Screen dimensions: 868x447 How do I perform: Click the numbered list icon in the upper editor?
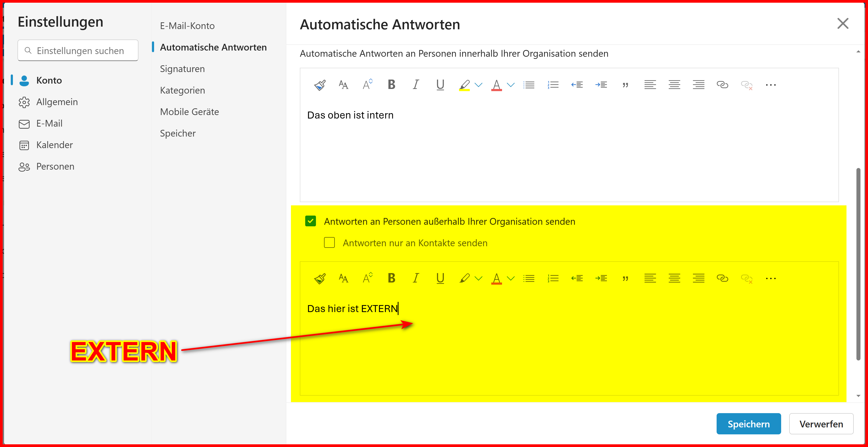[x=553, y=85]
